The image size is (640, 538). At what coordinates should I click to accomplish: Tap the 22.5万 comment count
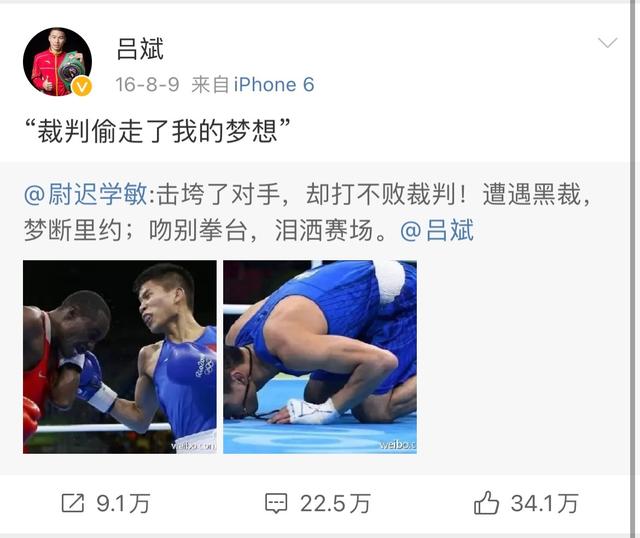point(335,503)
